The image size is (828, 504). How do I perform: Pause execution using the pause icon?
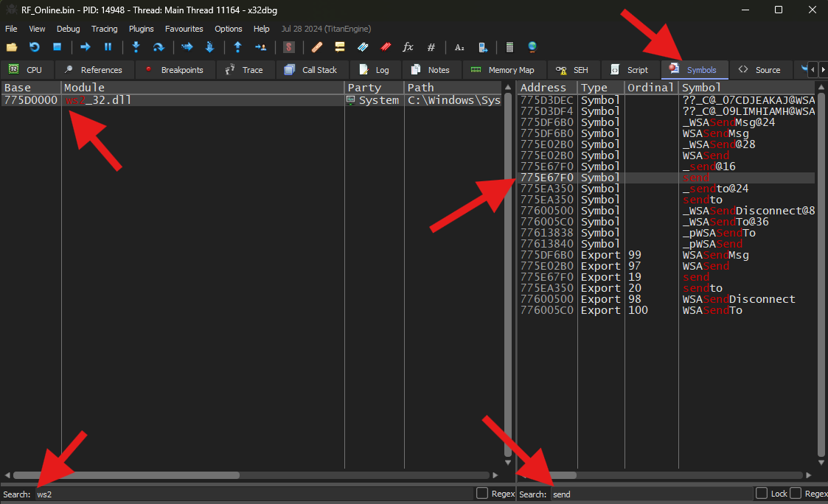coord(108,47)
